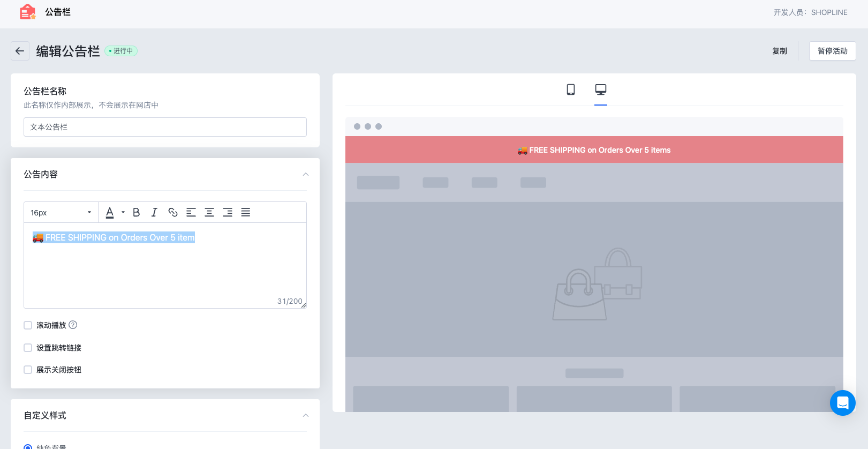This screenshot has width=868, height=449.
Task: Collapse the 自定义样式 section
Action: pyautogui.click(x=305, y=415)
